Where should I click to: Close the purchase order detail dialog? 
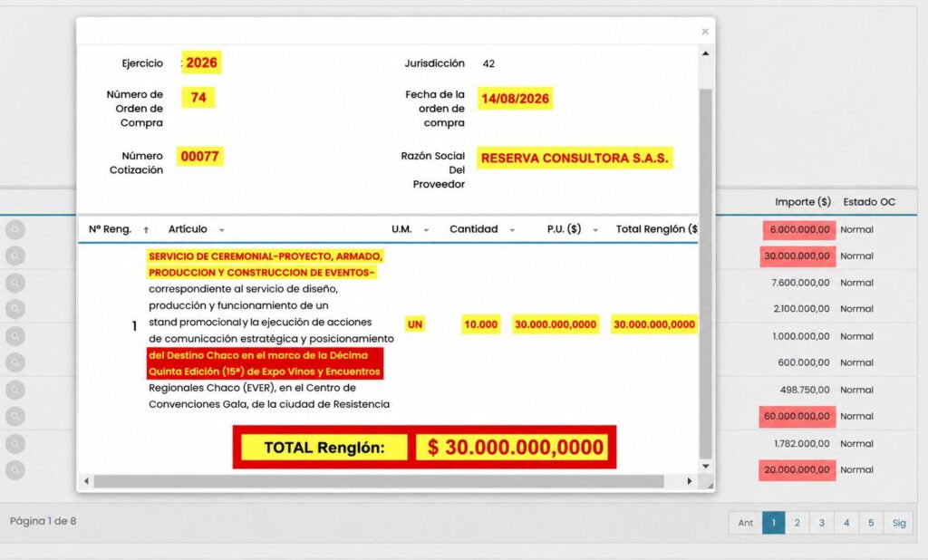[704, 32]
